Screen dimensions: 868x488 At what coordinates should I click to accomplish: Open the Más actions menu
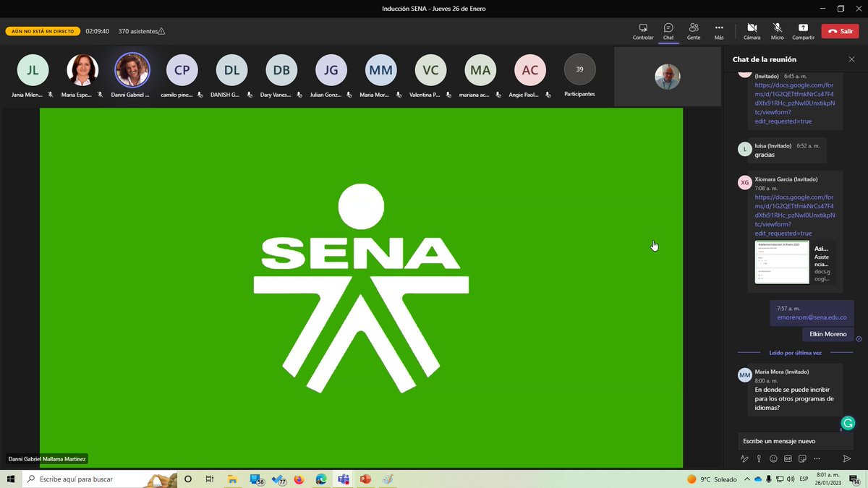coord(719,31)
